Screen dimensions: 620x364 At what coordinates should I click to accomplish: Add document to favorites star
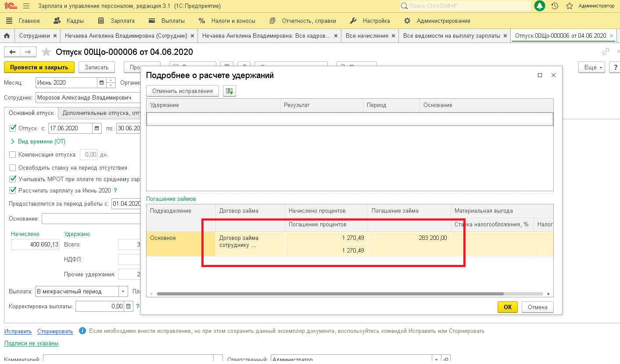point(46,52)
